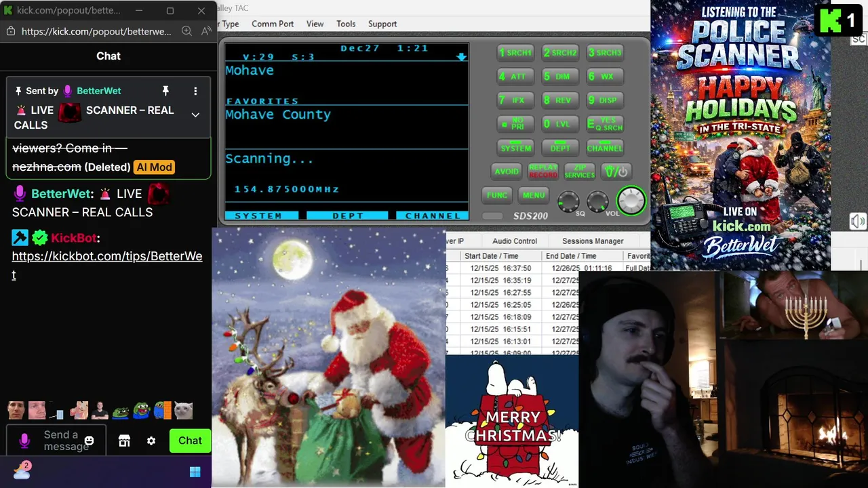Click the E YES Q.SRCH key
Viewport: 868px width, 488px height.
coord(605,124)
